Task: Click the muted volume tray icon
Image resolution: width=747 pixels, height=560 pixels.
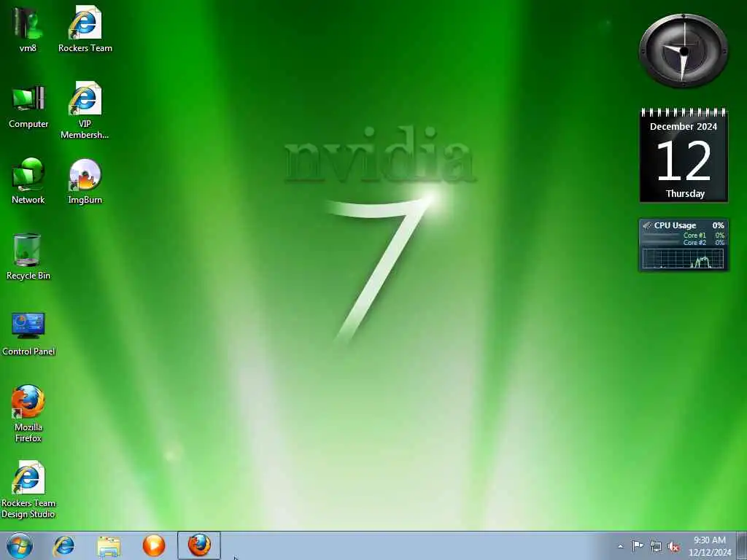Action: pyautogui.click(x=673, y=546)
